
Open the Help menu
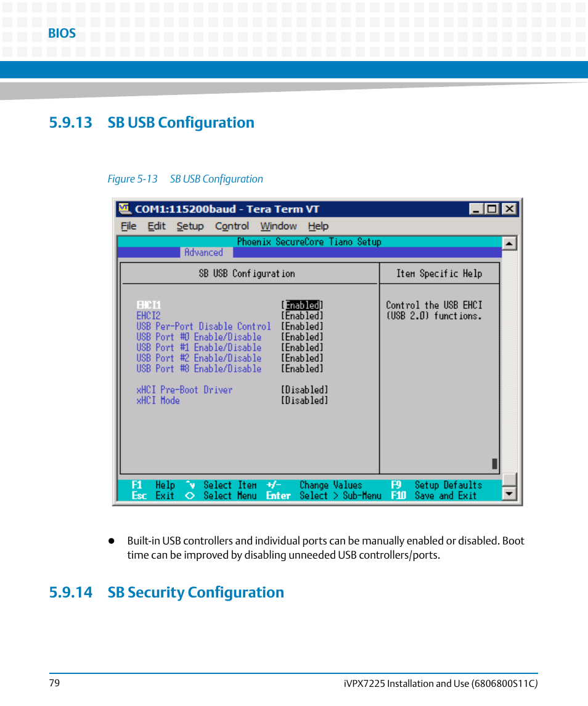pos(318,226)
